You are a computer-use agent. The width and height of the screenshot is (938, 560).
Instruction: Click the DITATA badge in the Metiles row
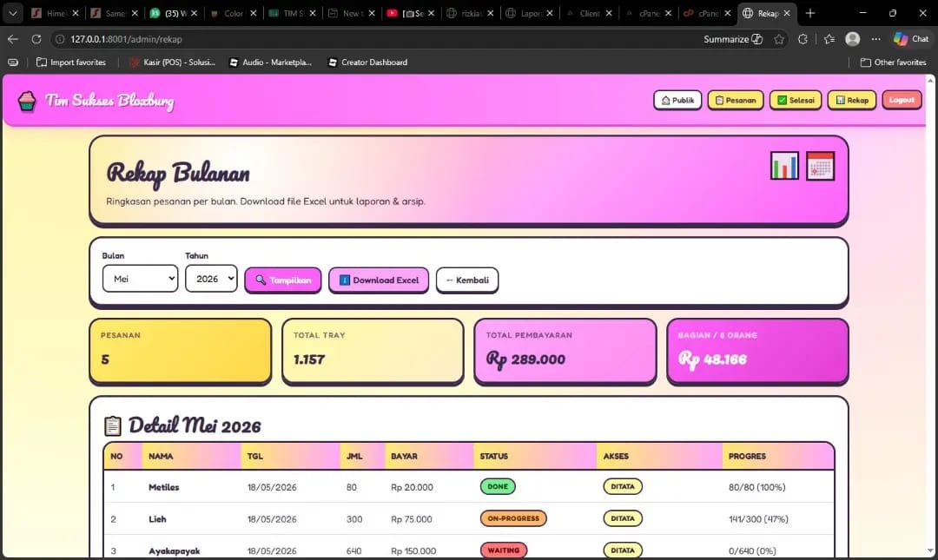[623, 486]
